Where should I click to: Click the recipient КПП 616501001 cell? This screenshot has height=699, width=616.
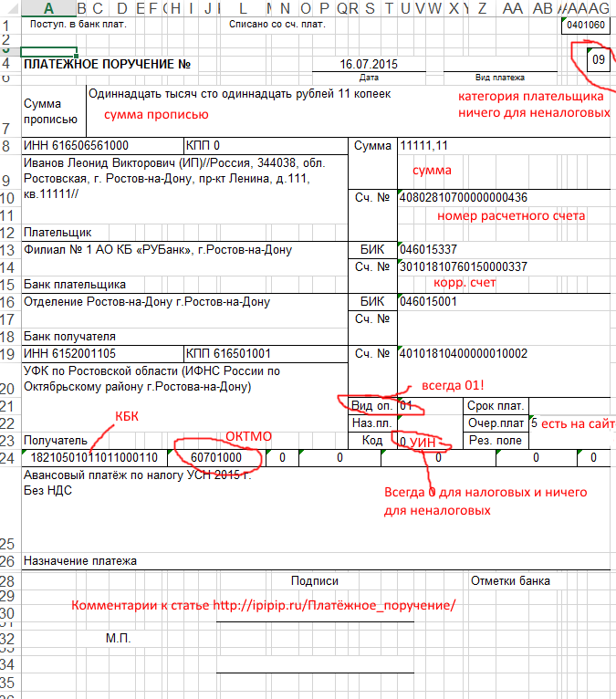point(266,353)
